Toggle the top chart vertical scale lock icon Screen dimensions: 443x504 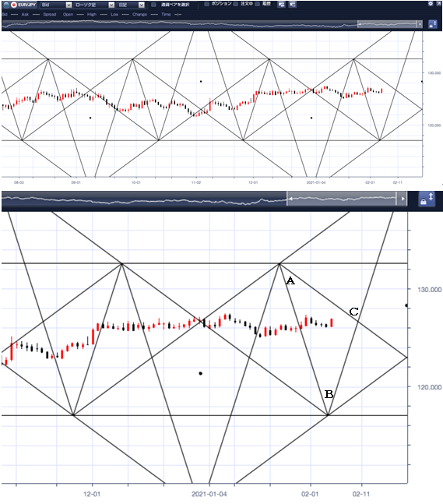(x=432, y=24)
